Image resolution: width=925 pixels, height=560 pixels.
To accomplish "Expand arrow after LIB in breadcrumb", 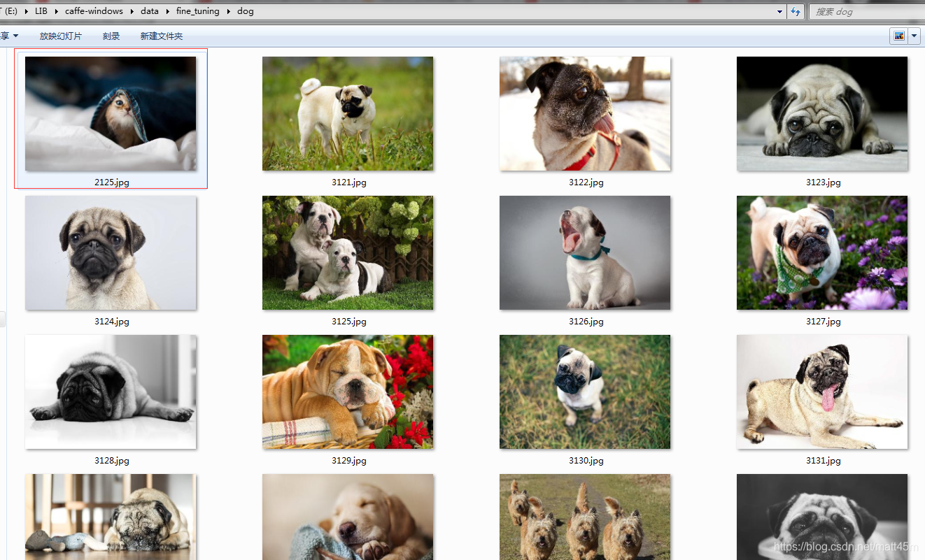I will [x=57, y=11].
